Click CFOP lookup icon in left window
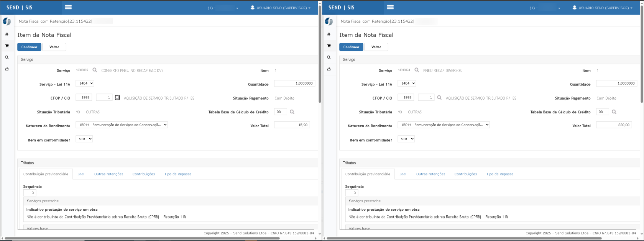This screenshot has width=644, height=241. pos(117,98)
